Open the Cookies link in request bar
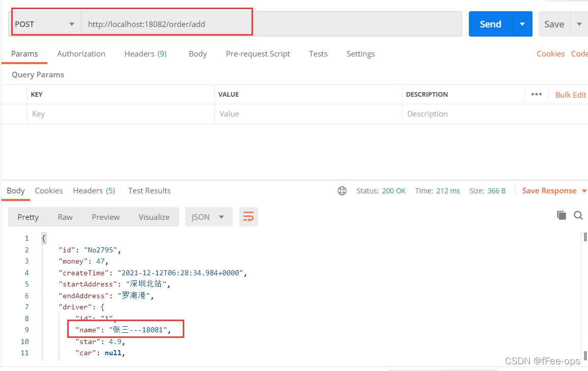The image size is (588, 371). coord(550,54)
